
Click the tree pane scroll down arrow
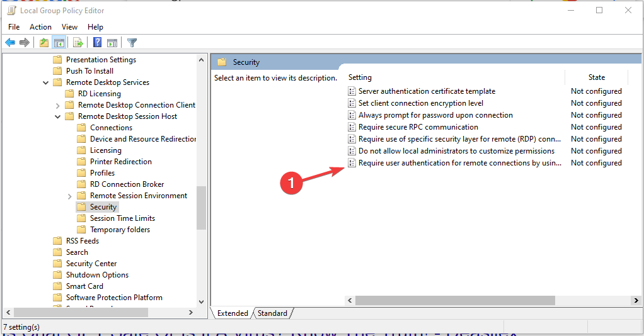click(201, 301)
